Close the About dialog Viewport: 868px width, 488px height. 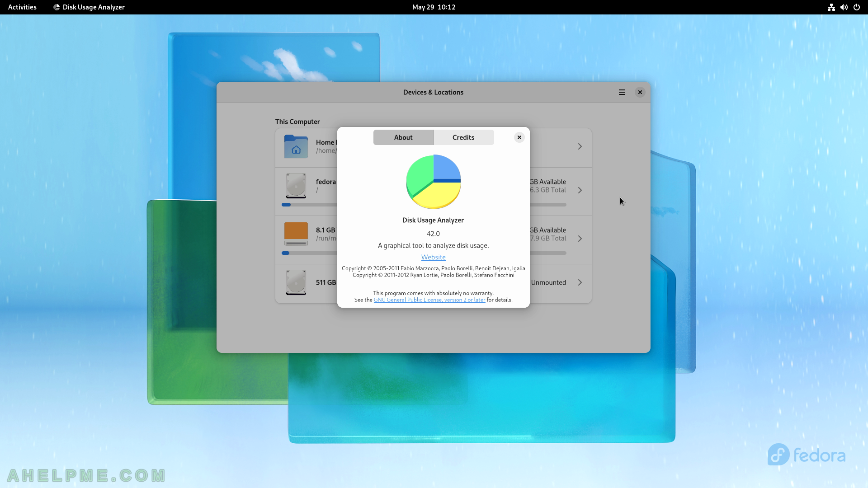point(519,137)
